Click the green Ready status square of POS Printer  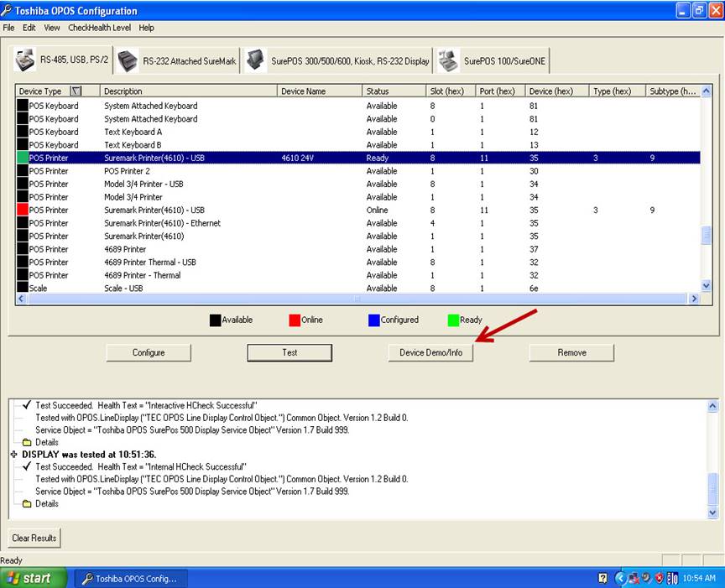point(23,158)
